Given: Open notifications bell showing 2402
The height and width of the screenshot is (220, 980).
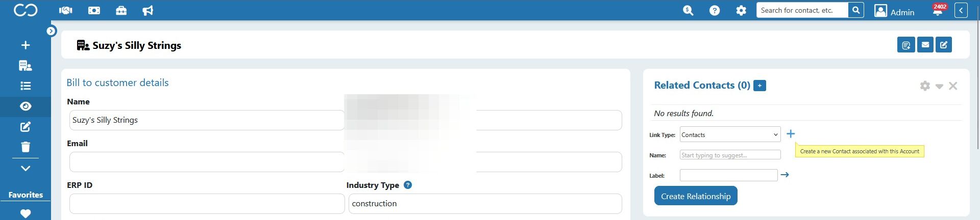Looking at the screenshot, I should (938, 10).
